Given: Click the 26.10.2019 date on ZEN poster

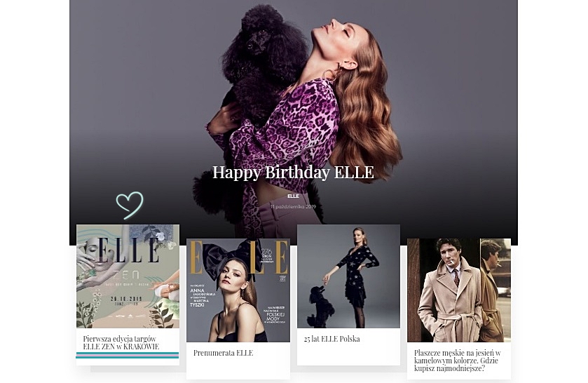Looking at the screenshot, I should [126, 299].
